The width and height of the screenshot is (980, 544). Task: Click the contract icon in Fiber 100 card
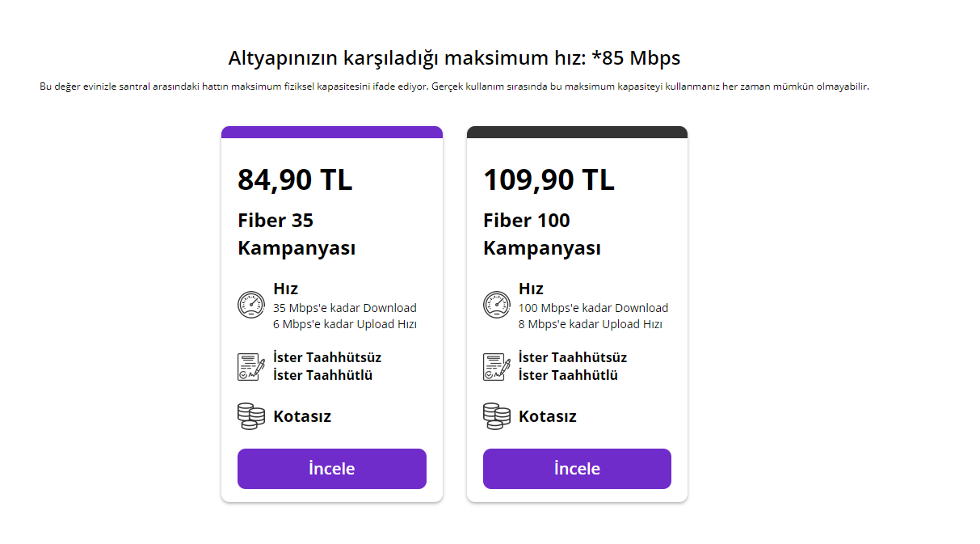(x=497, y=366)
